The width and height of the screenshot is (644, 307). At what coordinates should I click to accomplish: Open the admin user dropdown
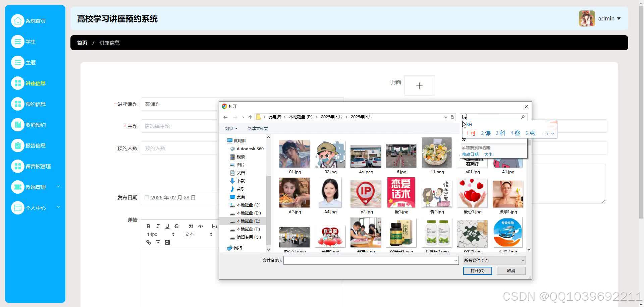(x=609, y=18)
